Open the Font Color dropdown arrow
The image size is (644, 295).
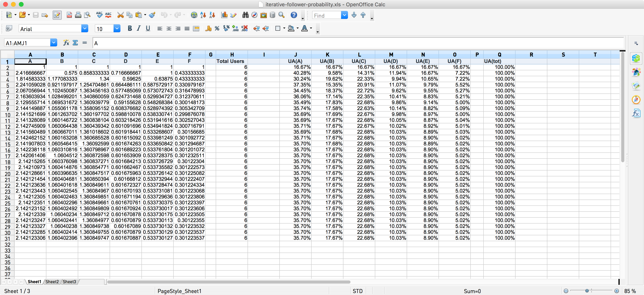pyautogui.click(x=311, y=28)
